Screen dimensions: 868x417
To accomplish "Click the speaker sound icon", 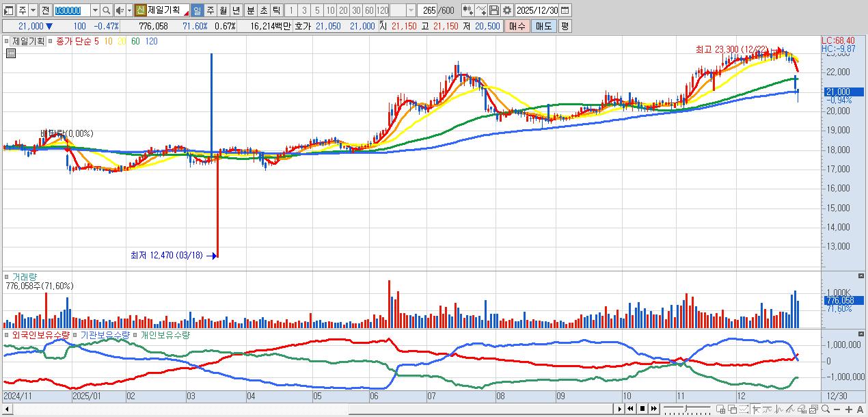I will pos(119,10).
